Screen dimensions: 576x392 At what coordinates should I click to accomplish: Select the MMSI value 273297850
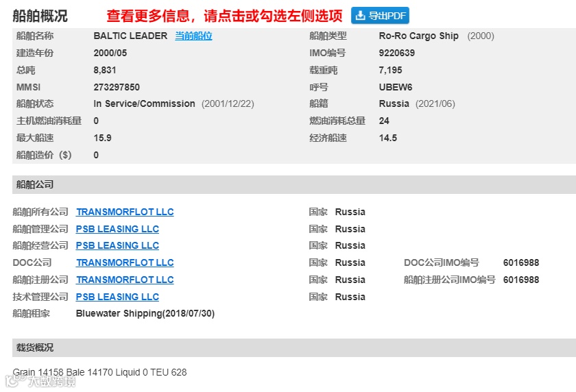pos(117,87)
